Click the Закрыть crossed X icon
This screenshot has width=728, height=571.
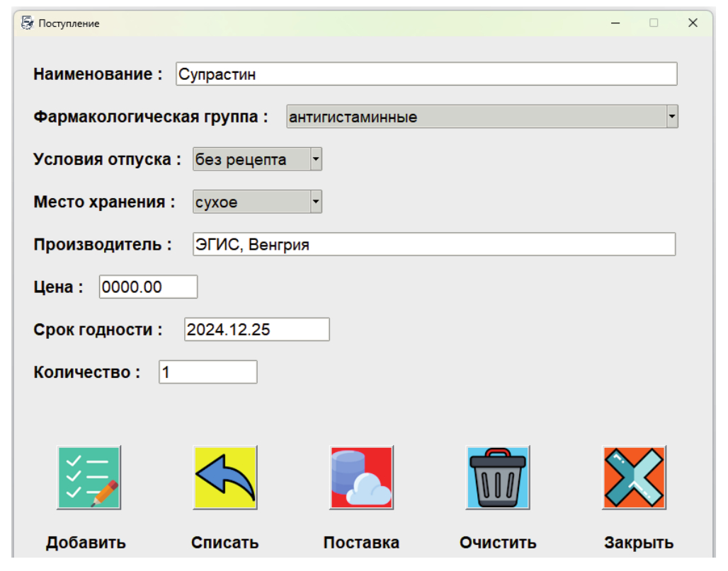(634, 477)
